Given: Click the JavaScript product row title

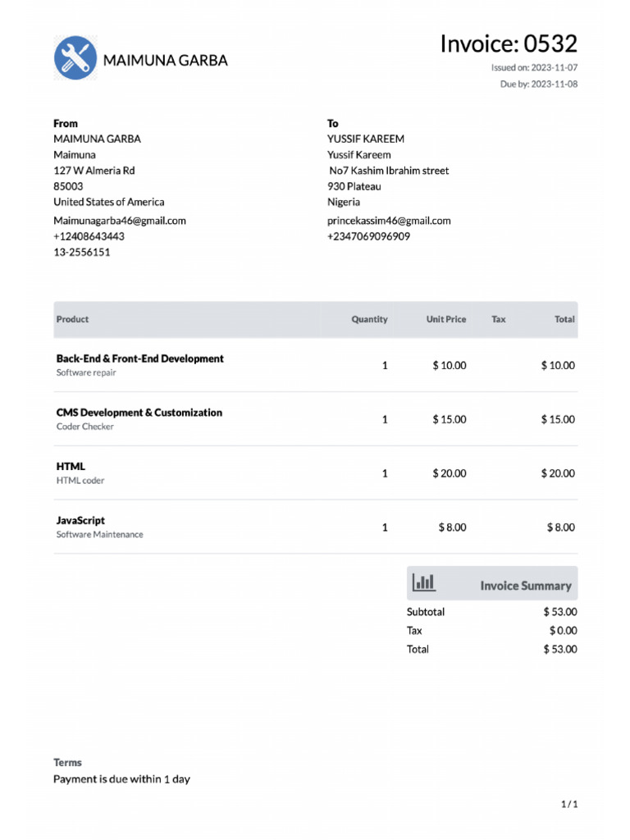Looking at the screenshot, I should pyautogui.click(x=80, y=520).
